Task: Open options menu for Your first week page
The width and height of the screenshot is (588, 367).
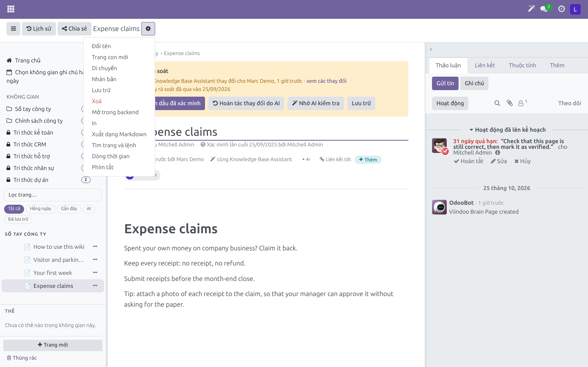Action: point(95,273)
